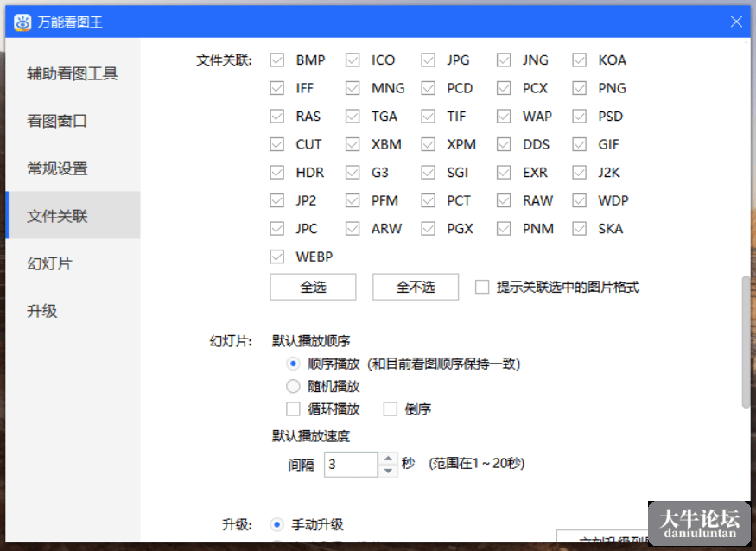Uncheck the PNG format checkbox
The height and width of the screenshot is (551, 756).
(580, 88)
